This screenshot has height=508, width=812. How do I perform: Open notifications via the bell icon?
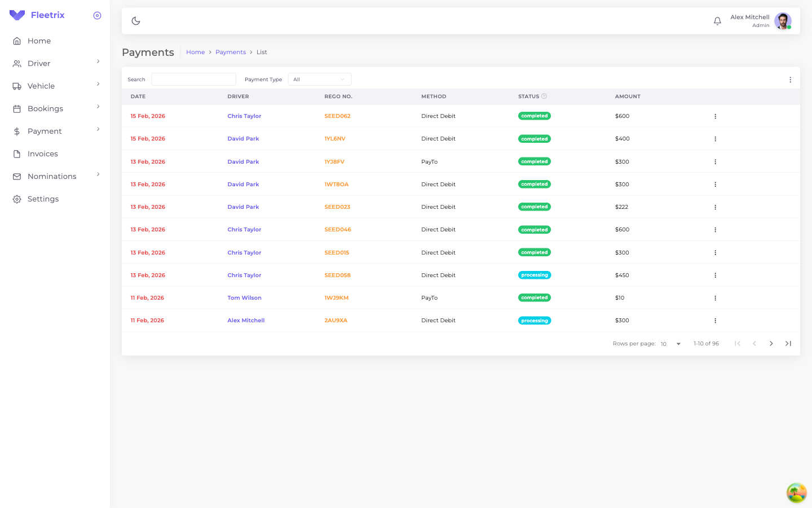717,20
